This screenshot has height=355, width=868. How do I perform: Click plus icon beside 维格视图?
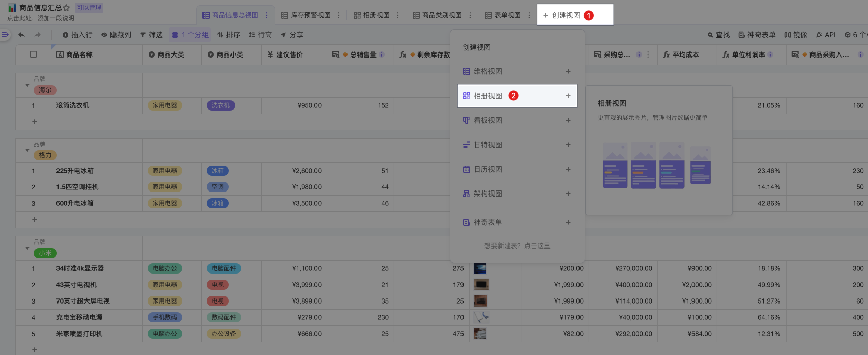click(x=568, y=71)
